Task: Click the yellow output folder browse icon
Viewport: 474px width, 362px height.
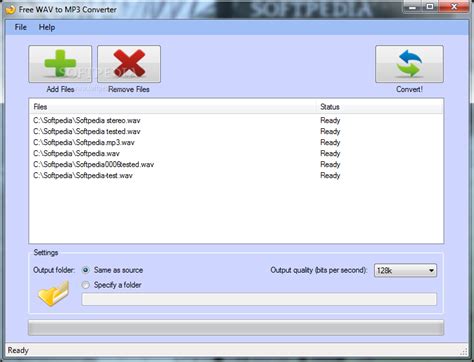Action: click(x=54, y=294)
